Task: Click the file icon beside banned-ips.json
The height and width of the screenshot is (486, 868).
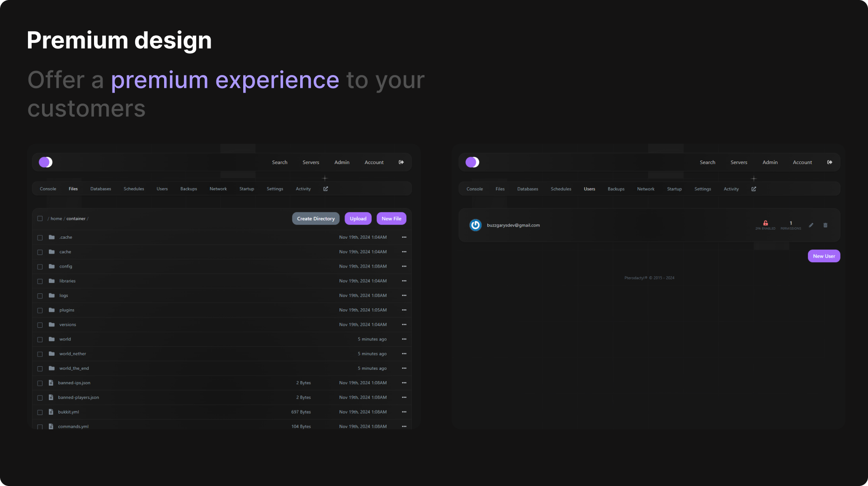Action: click(x=51, y=383)
